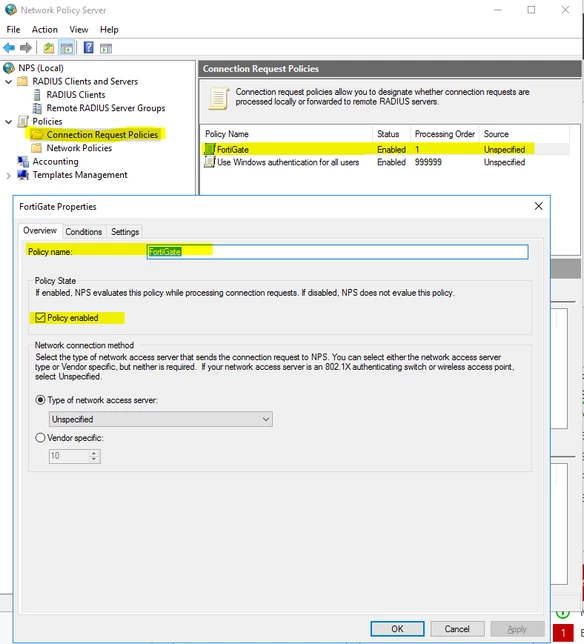Click the 999999 processing order cell
This screenshot has height=644, width=584.
pyautogui.click(x=428, y=162)
